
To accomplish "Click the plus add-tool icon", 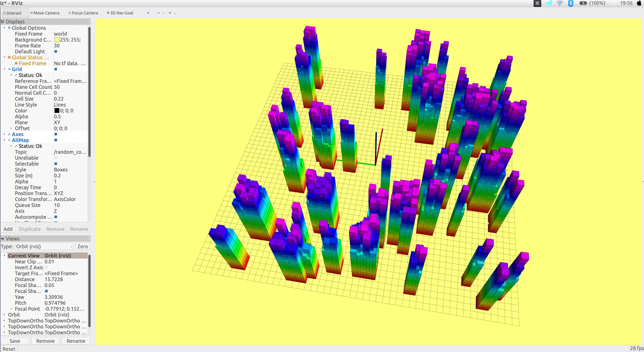I will (x=148, y=13).
